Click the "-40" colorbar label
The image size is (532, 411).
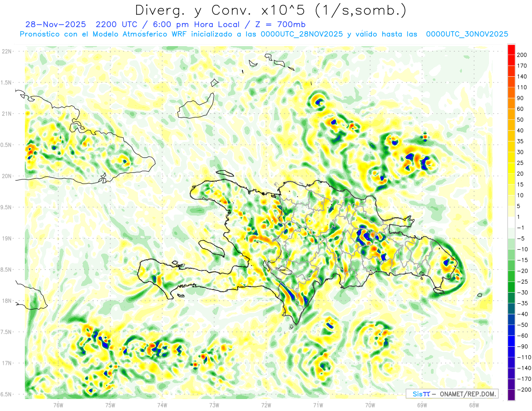click(x=523, y=314)
